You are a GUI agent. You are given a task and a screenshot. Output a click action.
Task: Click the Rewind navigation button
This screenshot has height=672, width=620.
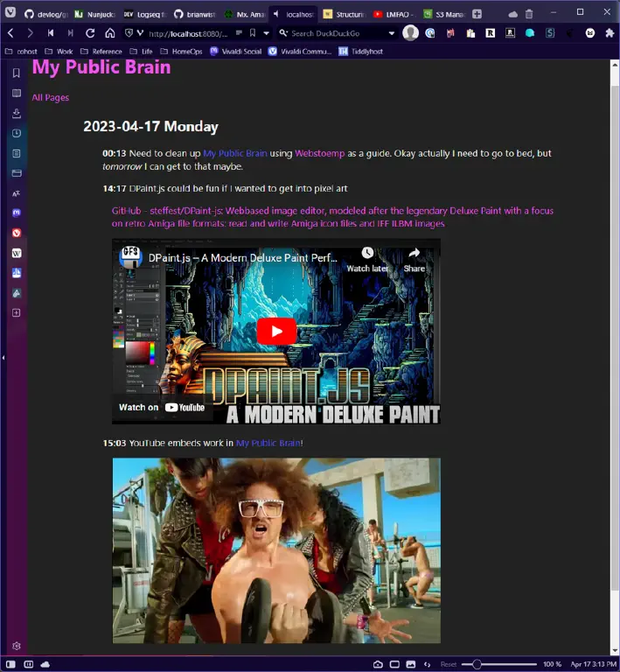click(51, 33)
